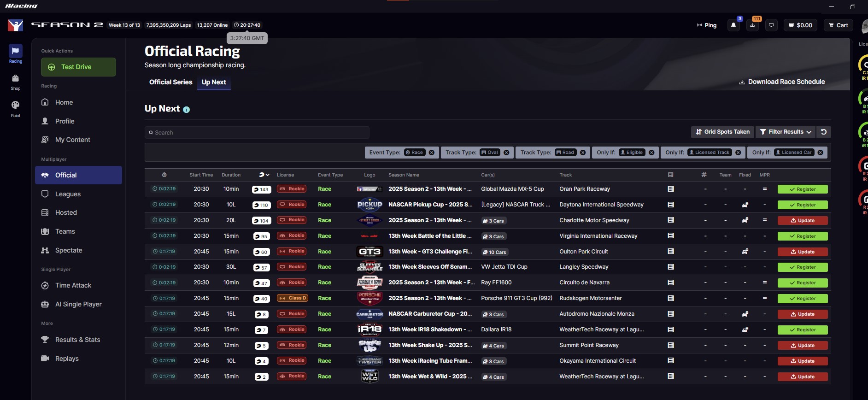Image resolution: width=868 pixels, height=400 pixels.
Task: Open Replays in the sidebar
Action: pos(67,359)
